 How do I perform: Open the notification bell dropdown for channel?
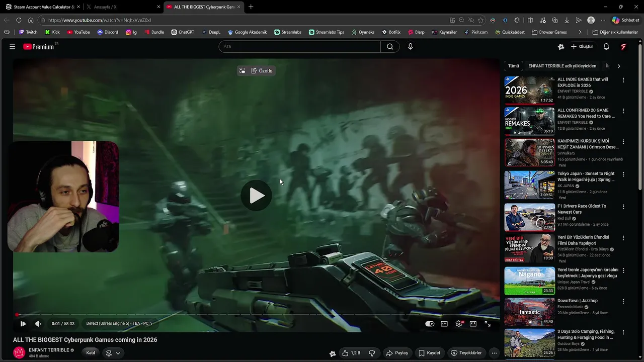tap(113, 353)
